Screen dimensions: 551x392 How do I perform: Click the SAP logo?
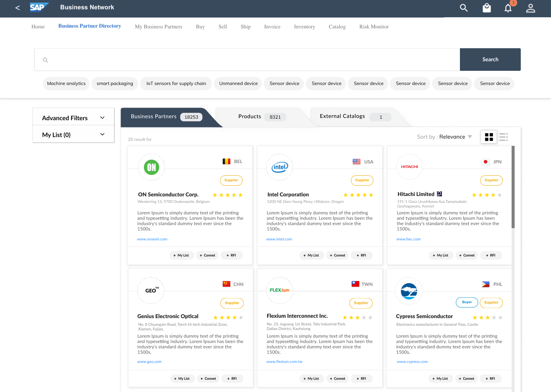(x=39, y=7)
